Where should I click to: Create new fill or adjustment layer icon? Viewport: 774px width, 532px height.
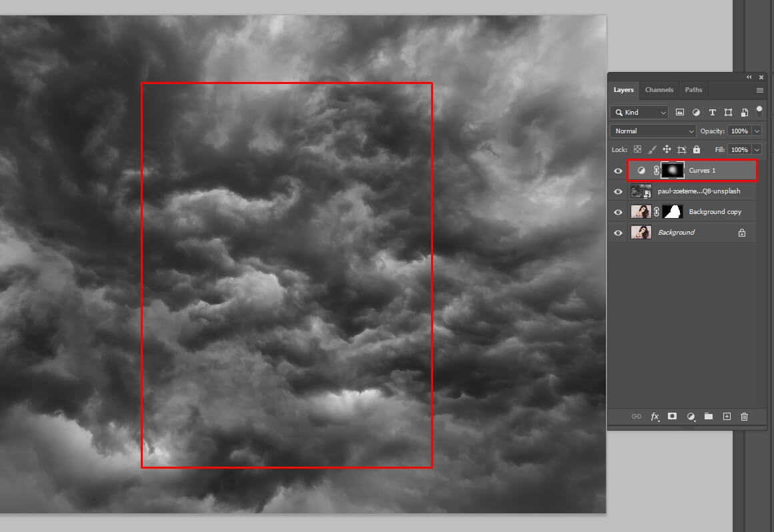pos(691,417)
